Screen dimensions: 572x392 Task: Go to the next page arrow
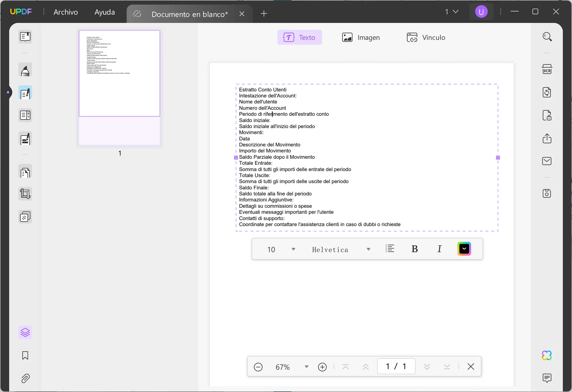427,367
